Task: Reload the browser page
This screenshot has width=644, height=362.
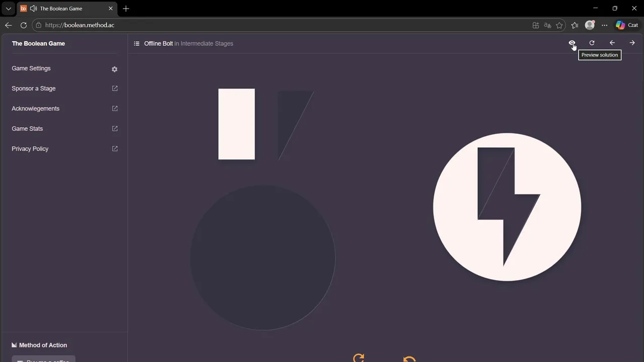Action: tap(24, 25)
